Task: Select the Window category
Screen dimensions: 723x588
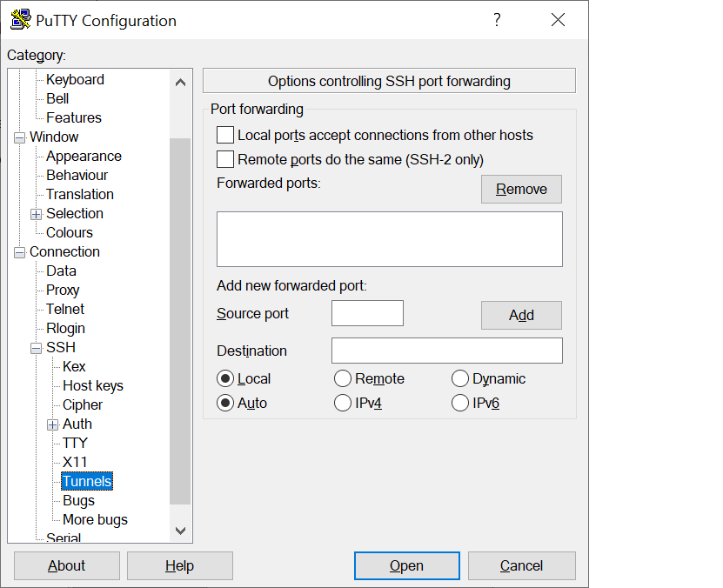Action: (x=54, y=137)
